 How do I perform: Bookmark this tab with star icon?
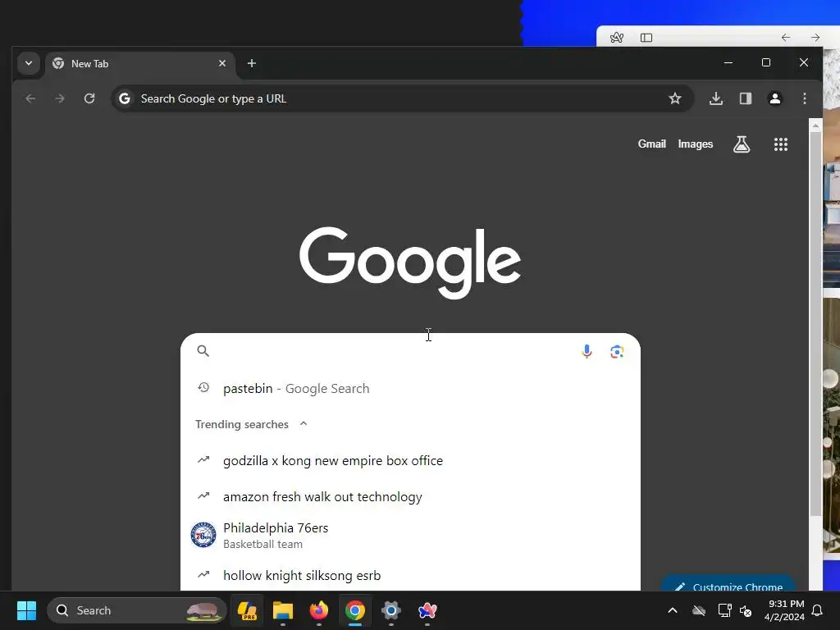tap(675, 98)
